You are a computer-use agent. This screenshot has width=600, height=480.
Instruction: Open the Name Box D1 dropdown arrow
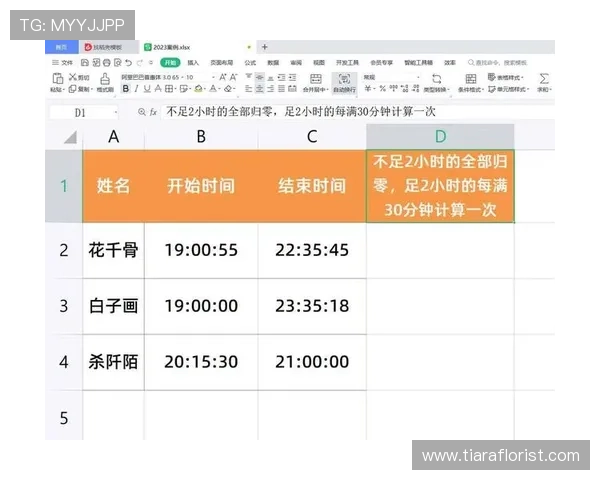(x=116, y=113)
